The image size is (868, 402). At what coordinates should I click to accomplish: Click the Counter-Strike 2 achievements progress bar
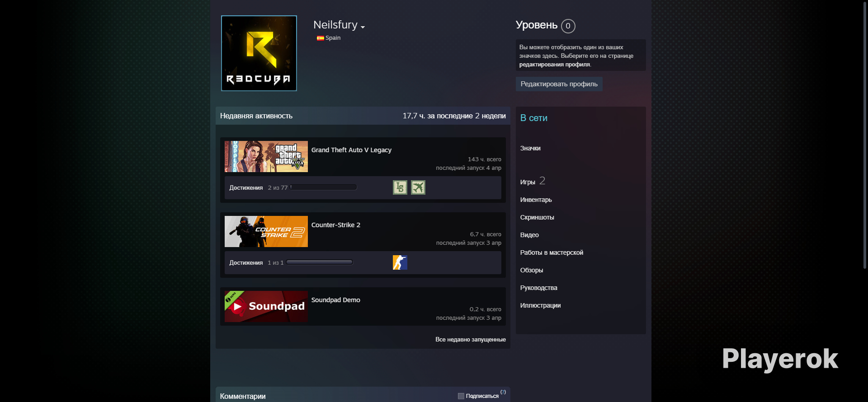coord(320,262)
